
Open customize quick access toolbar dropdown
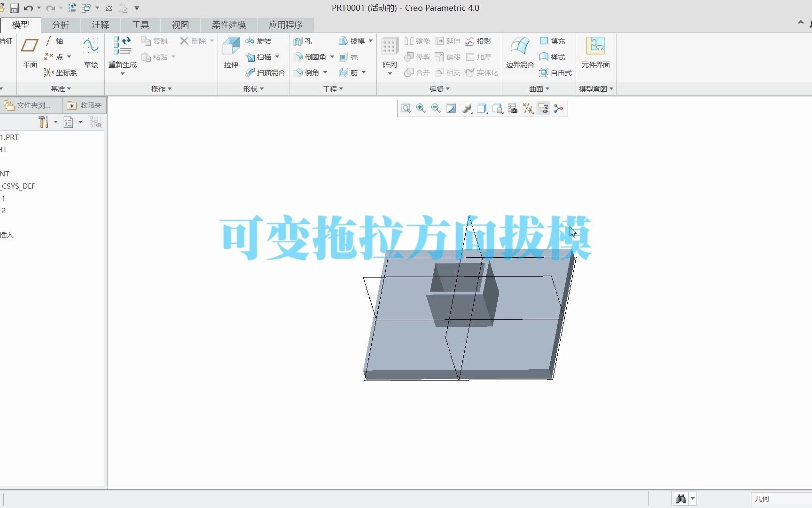point(137,8)
